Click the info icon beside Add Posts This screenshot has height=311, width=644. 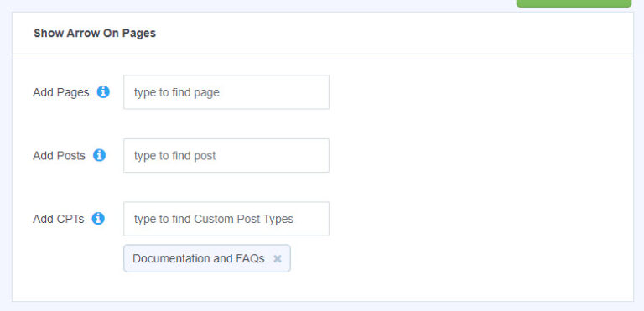click(x=100, y=155)
